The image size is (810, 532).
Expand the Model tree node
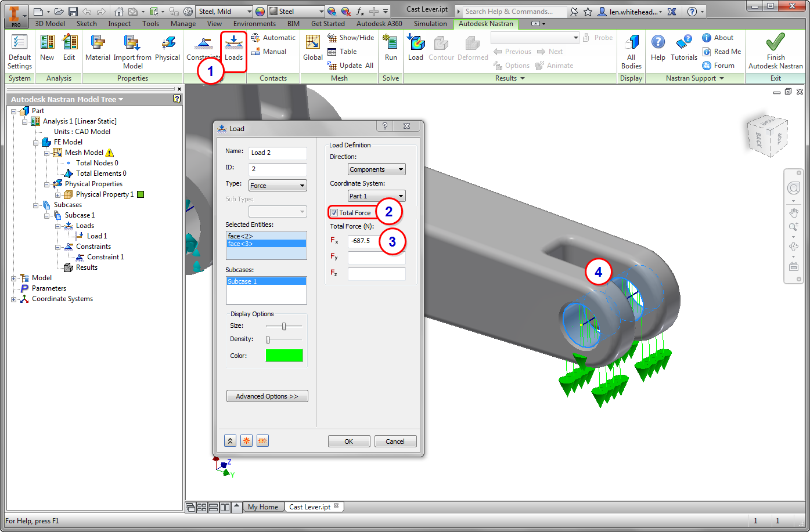coord(14,278)
